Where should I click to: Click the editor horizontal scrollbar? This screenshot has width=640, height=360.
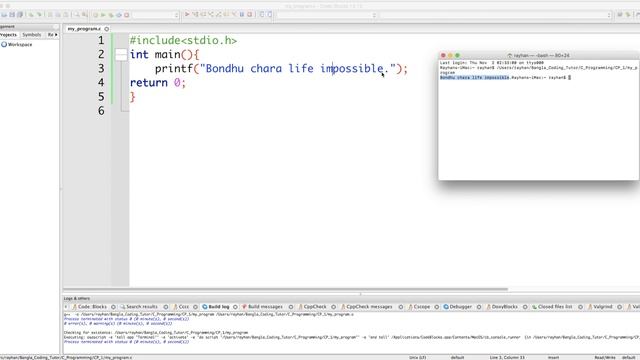[x=285, y=289]
